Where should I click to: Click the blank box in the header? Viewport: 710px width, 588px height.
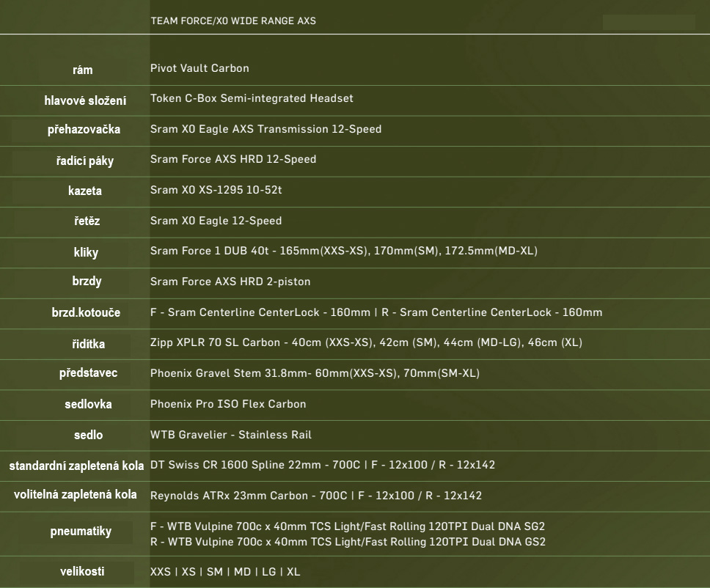pyautogui.click(x=648, y=22)
